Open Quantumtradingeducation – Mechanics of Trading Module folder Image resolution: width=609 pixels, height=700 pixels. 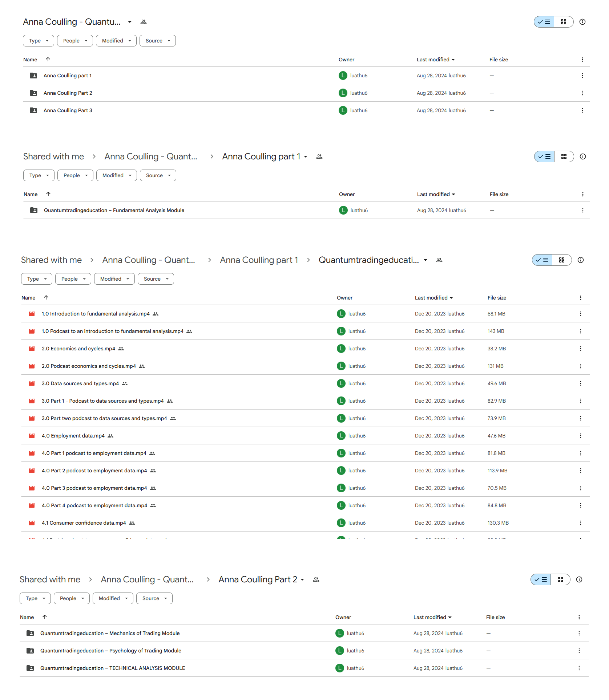tap(110, 633)
